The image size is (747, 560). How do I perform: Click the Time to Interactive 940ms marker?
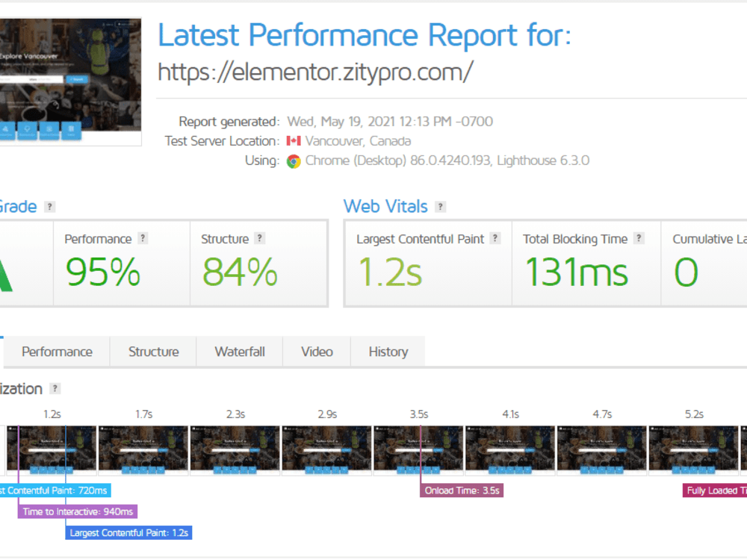coord(78,512)
